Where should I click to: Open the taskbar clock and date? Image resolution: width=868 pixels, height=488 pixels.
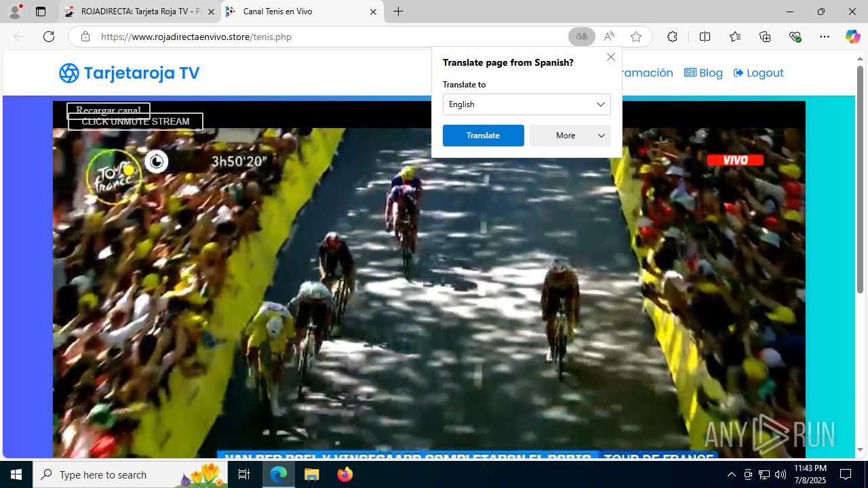[x=810, y=474]
